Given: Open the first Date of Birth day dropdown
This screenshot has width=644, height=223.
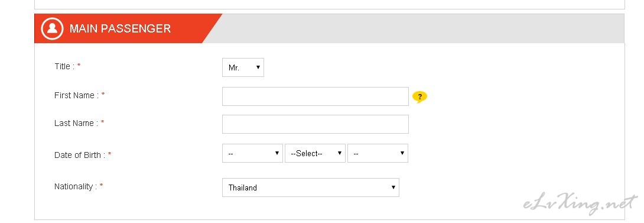Looking at the screenshot, I should (253, 153).
